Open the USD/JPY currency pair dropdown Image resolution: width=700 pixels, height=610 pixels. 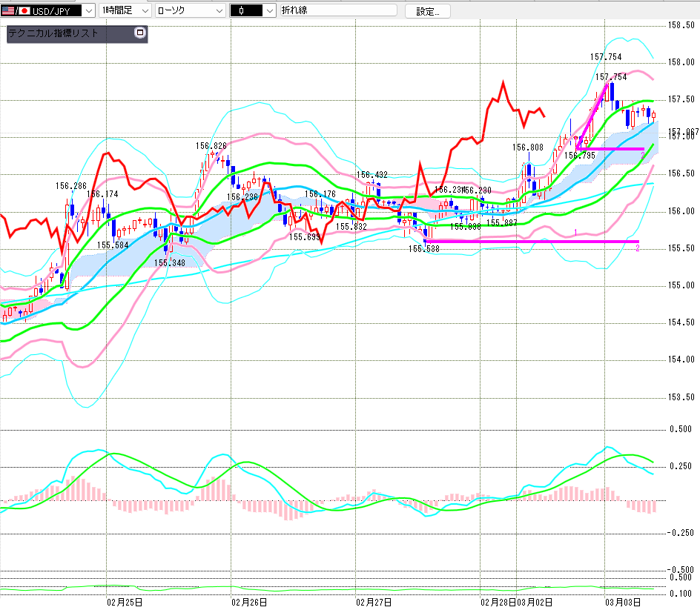pyautogui.click(x=87, y=10)
